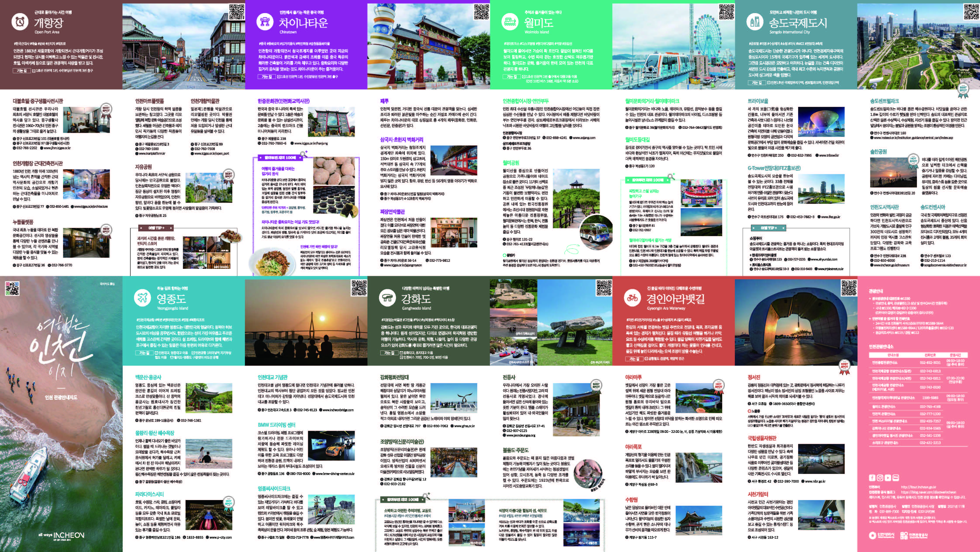Click the YouTube play icon
Viewport: 980px width, 552px height.
[x=888, y=478]
